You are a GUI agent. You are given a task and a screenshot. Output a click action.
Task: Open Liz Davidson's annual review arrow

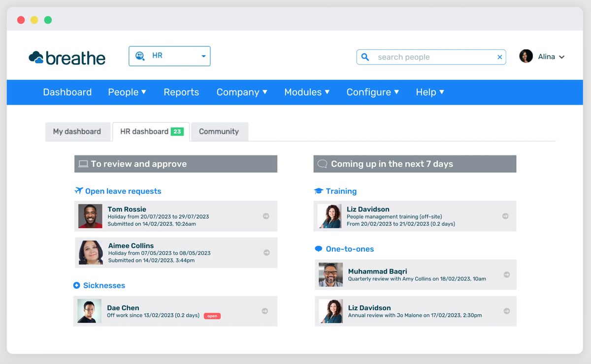point(506,311)
